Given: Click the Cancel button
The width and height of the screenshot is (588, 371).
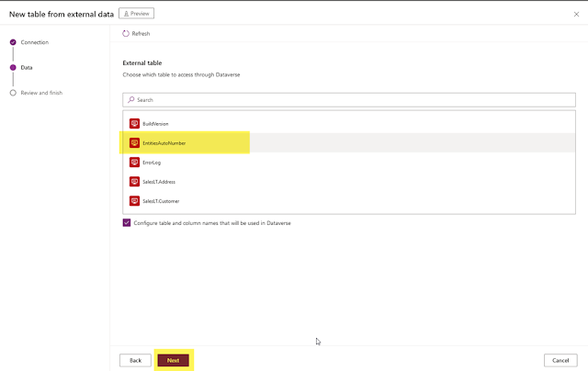Looking at the screenshot, I should click(560, 360).
